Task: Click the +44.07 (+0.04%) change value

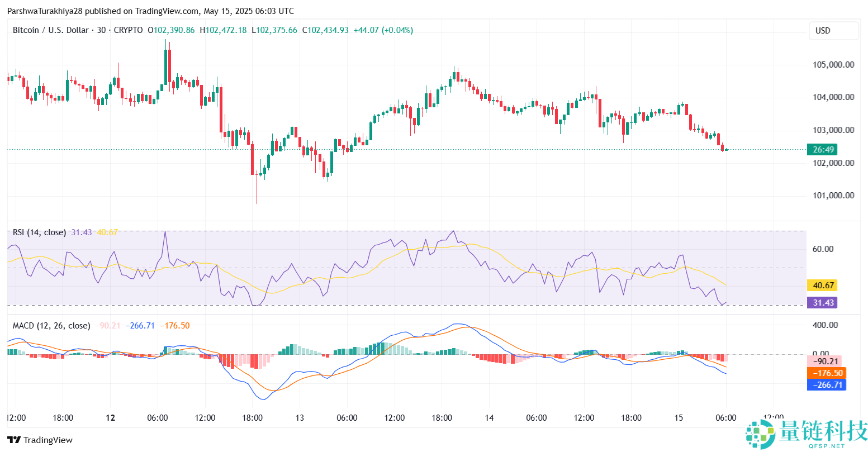Action: tap(383, 30)
